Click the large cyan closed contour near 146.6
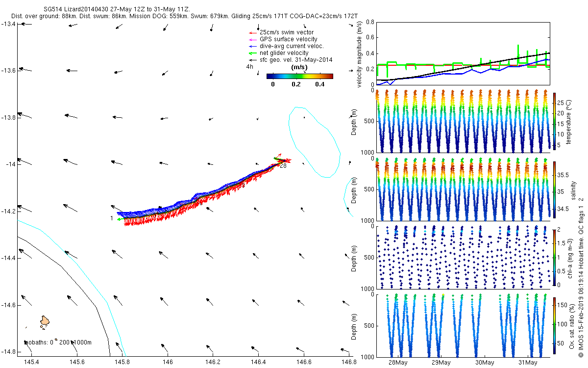The width and height of the screenshot is (588, 368). (314, 141)
